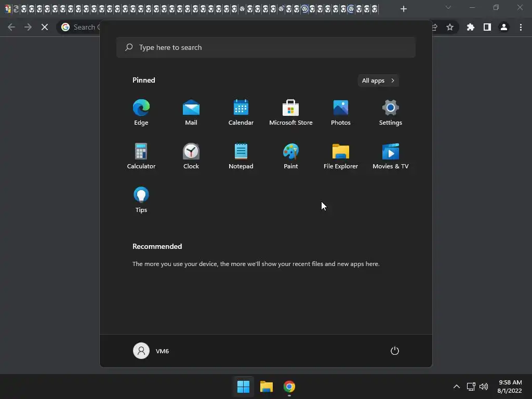This screenshot has height=399, width=532.
Task: Toggle Chrome side panel
Action: pos(487,27)
